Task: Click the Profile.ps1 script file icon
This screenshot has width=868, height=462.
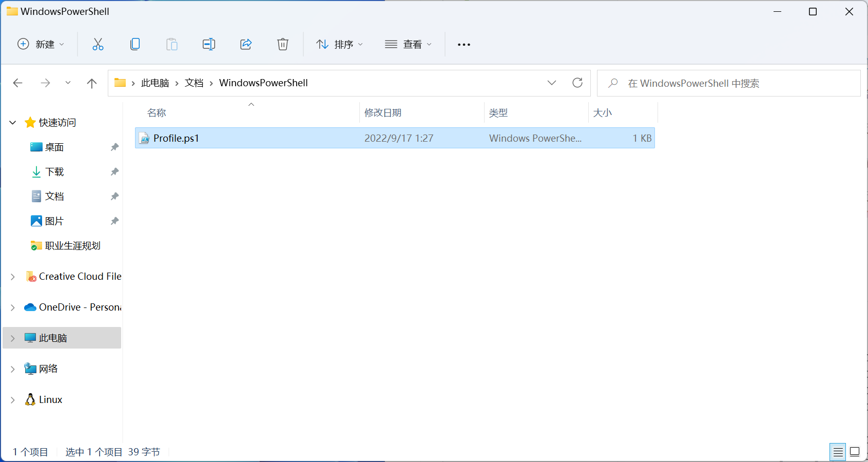Action: point(145,138)
